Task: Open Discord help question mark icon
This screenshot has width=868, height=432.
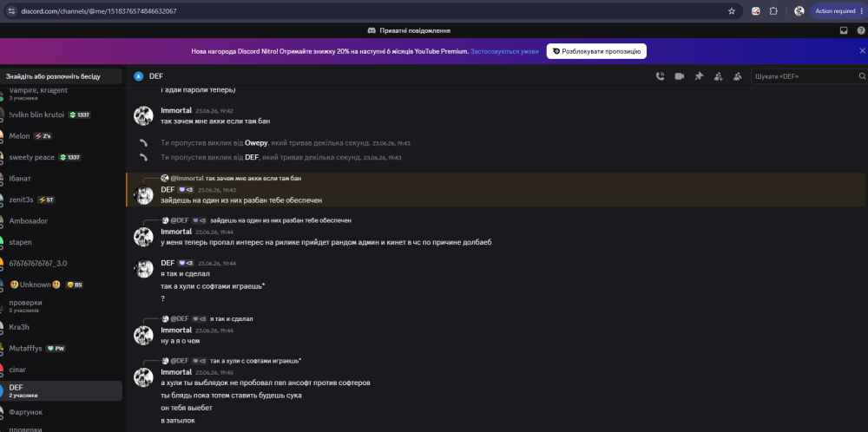Action: 861,30
